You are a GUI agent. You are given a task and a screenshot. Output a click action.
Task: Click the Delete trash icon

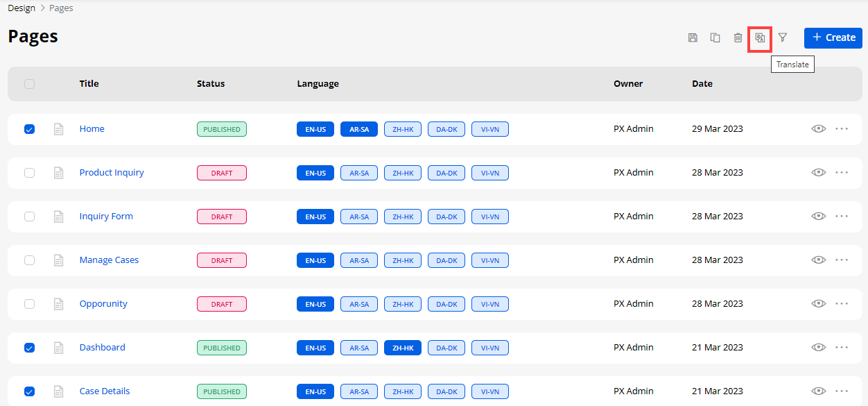[x=738, y=37]
